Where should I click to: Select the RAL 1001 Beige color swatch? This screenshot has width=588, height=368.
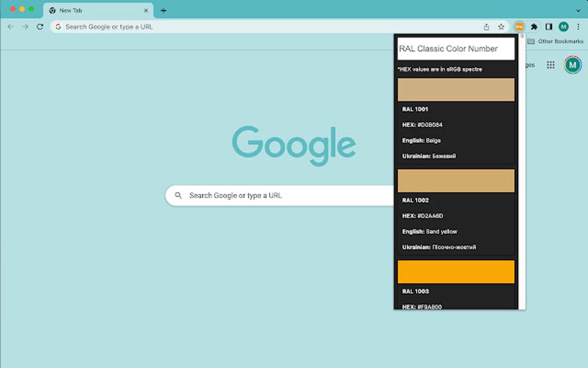[455, 89]
